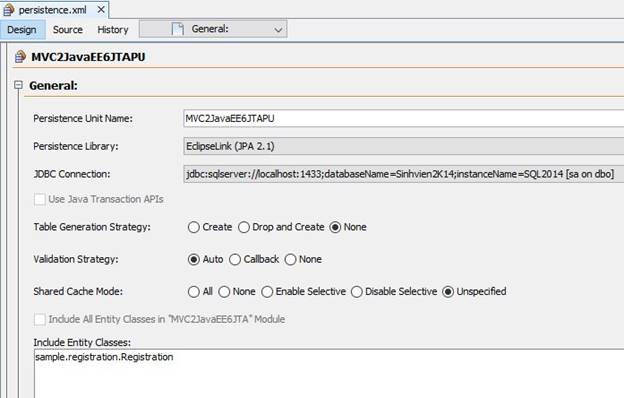Collapse the General section

(18, 85)
